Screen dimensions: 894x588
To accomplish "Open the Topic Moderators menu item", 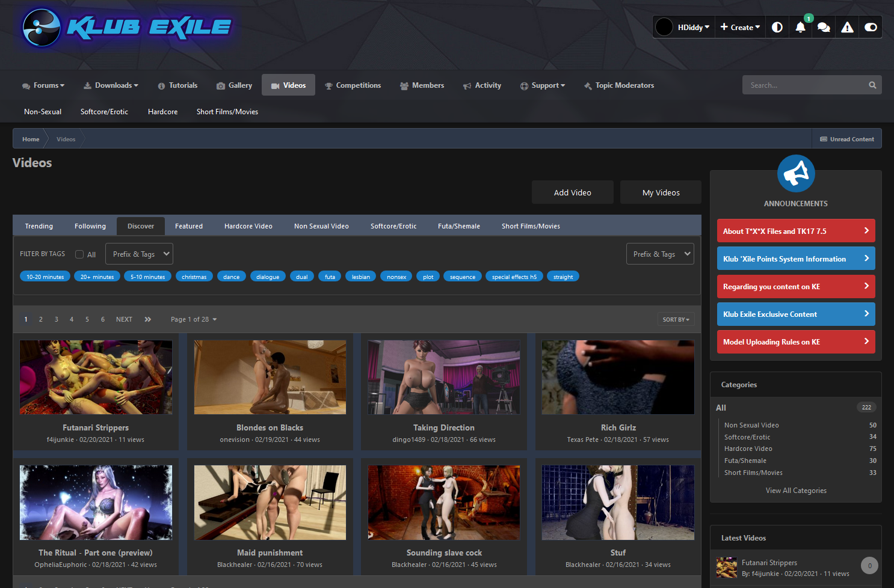I will coord(618,85).
